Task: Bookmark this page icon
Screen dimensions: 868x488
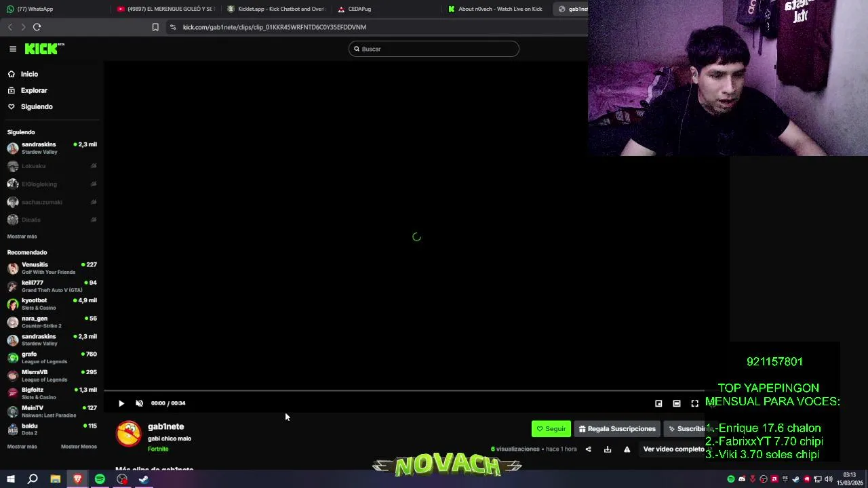Action: 155,27
